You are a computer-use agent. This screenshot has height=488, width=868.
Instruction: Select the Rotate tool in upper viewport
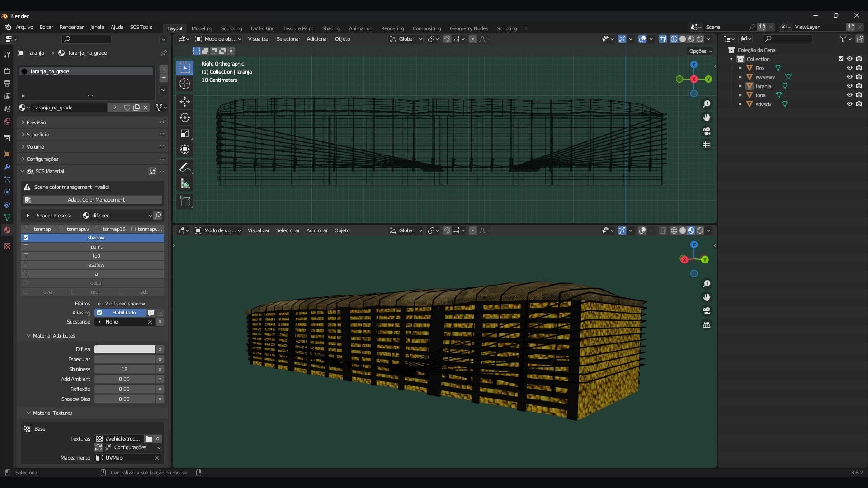coord(185,117)
